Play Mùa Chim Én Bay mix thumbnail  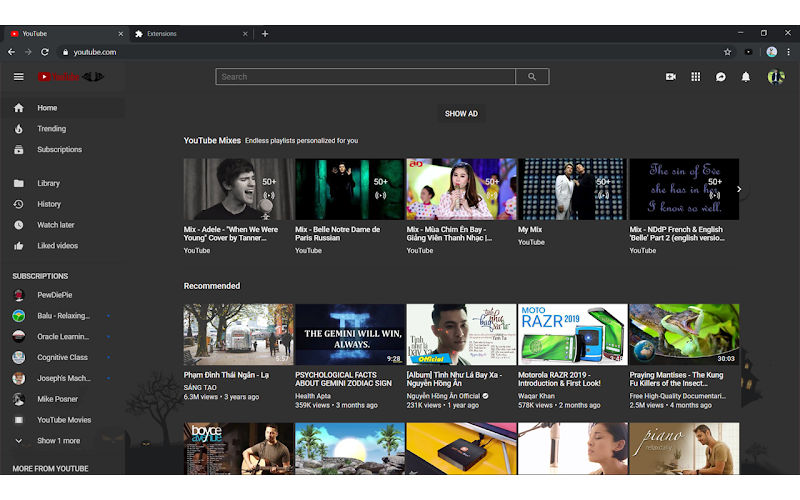(461, 189)
